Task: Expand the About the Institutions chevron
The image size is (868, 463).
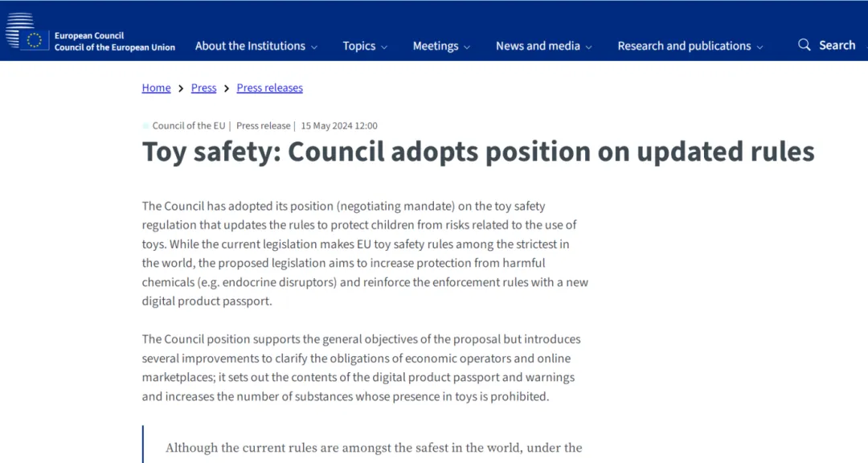Action: pyautogui.click(x=314, y=47)
